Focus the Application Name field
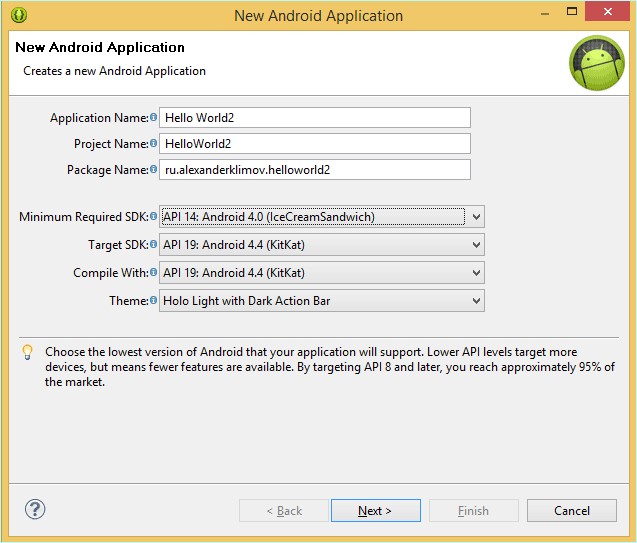Viewport: 637px width, 543px height. [x=315, y=117]
